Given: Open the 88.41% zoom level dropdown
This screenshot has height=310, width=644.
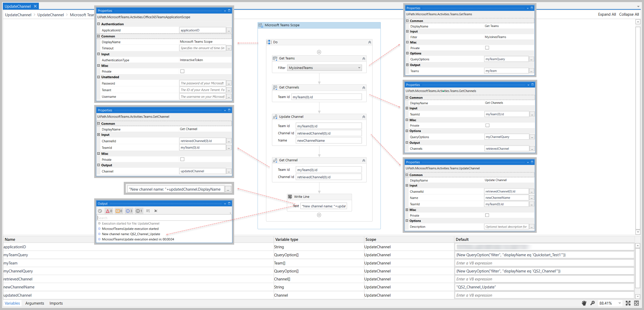Looking at the screenshot, I should [x=620, y=303].
